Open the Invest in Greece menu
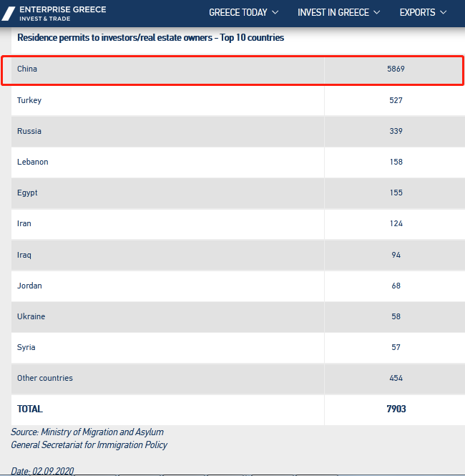 tap(333, 13)
